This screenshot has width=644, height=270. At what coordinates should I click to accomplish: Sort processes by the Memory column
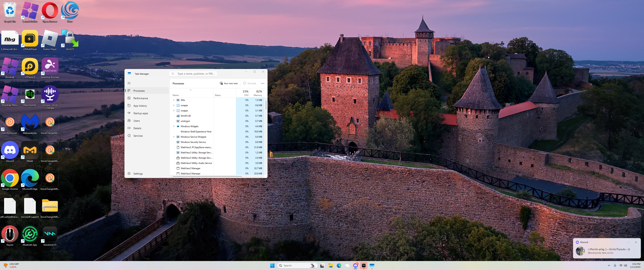click(257, 93)
